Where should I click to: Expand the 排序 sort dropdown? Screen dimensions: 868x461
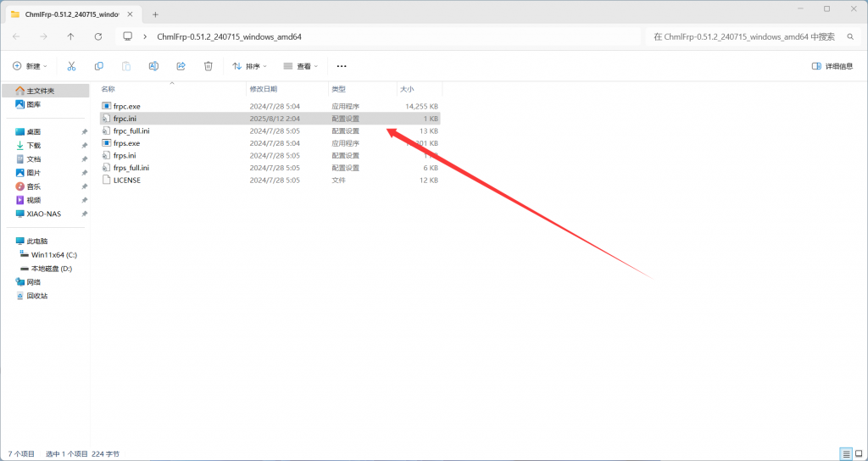pyautogui.click(x=249, y=66)
